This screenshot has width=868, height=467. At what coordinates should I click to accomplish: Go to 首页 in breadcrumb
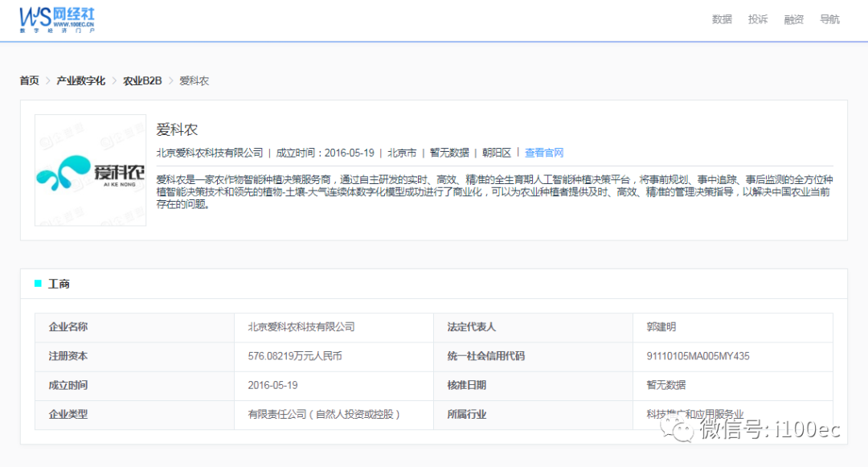30,81
